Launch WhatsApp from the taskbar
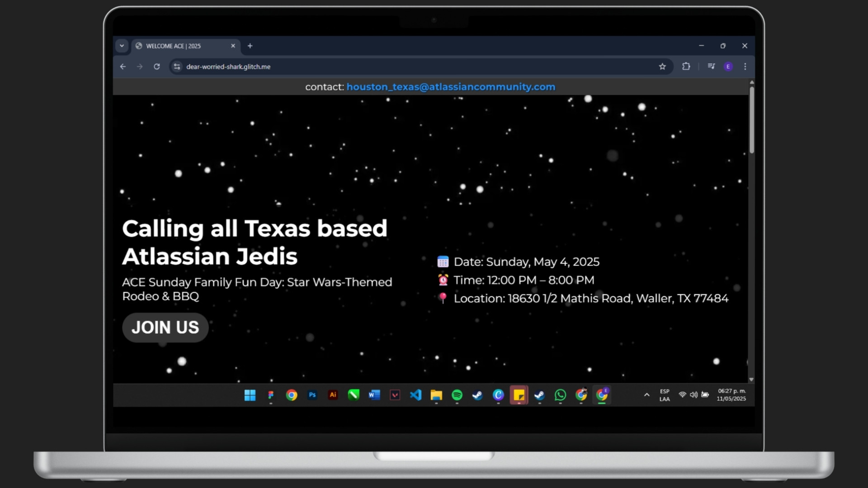Image resolution: width=868 pixels, height=488 pixels. [560, 395]
